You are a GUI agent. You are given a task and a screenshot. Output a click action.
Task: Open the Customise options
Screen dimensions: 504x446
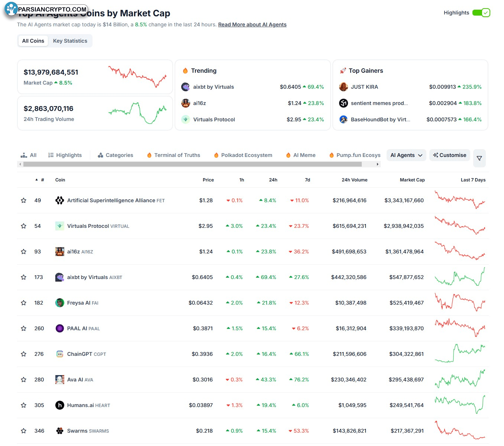(450, 155)
